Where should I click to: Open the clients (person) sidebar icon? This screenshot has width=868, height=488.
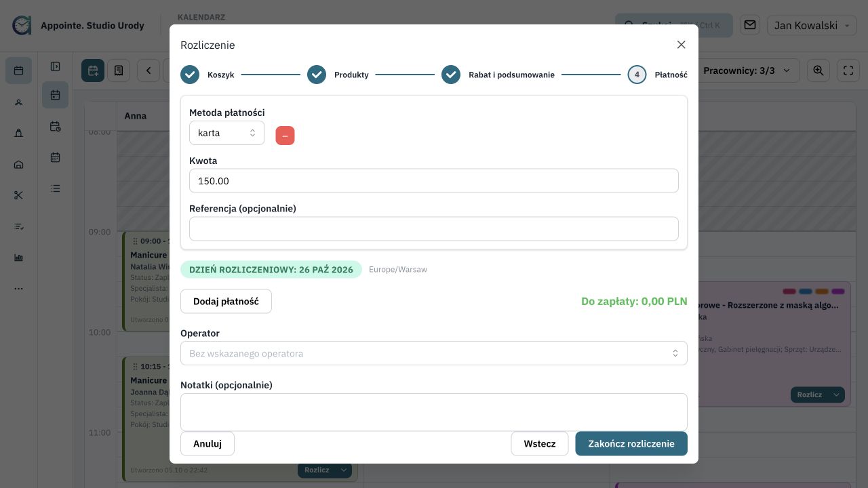click(x=18, y=102)
